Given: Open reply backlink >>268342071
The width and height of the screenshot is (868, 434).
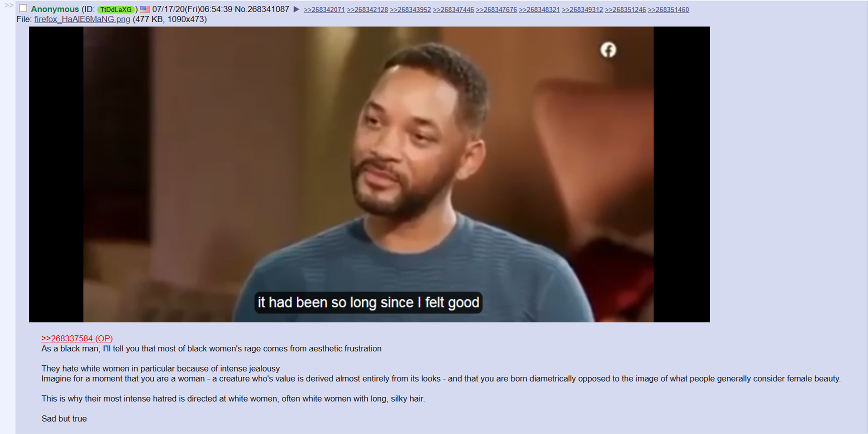Looking at the screenshot, I should point(324,10).
